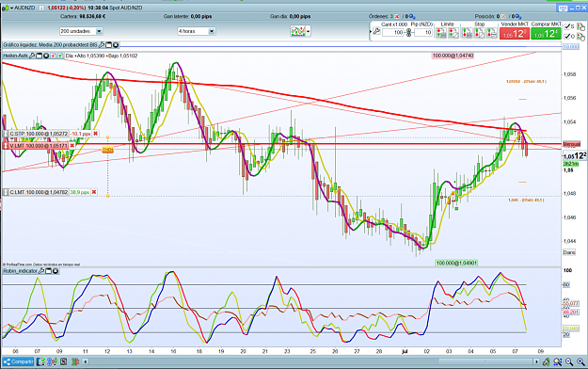The height and width of the screenshot is (369, 588).
Task: Select the C.STP 100.000@1,05272 order label
Action: pyautogui.click(x=39, y=134)
